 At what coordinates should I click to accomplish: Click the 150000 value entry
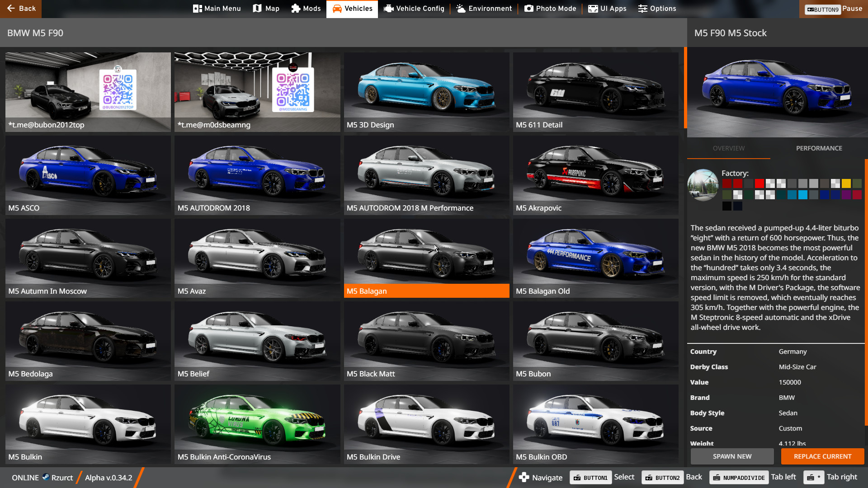pos(790,382)
